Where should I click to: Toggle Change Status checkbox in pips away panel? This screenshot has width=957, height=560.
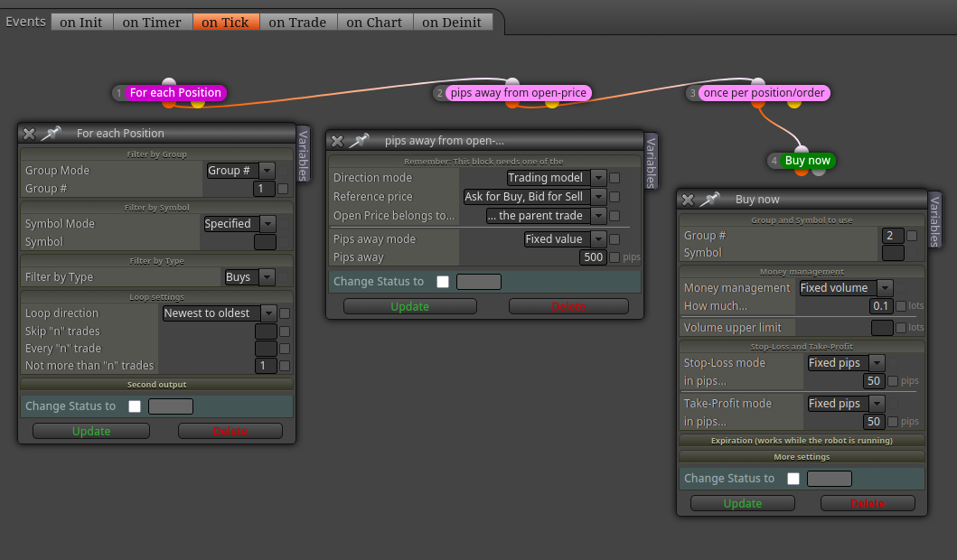tap(443, 281)
